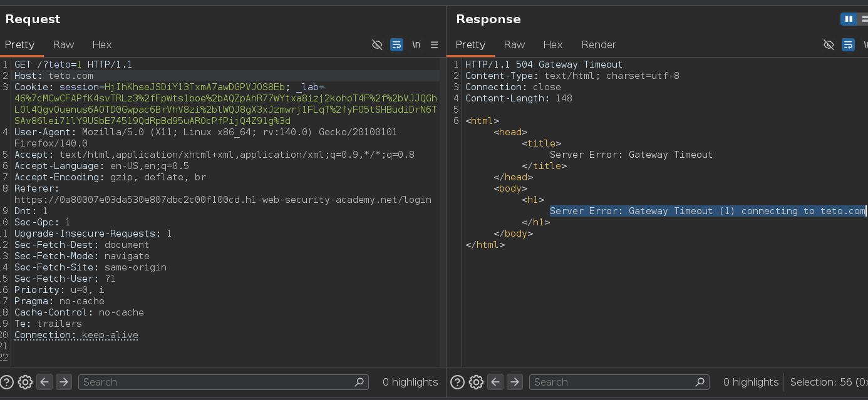Toggle line wrap icon in Response panel
This screenshot has height=400, width=868.
848,44
